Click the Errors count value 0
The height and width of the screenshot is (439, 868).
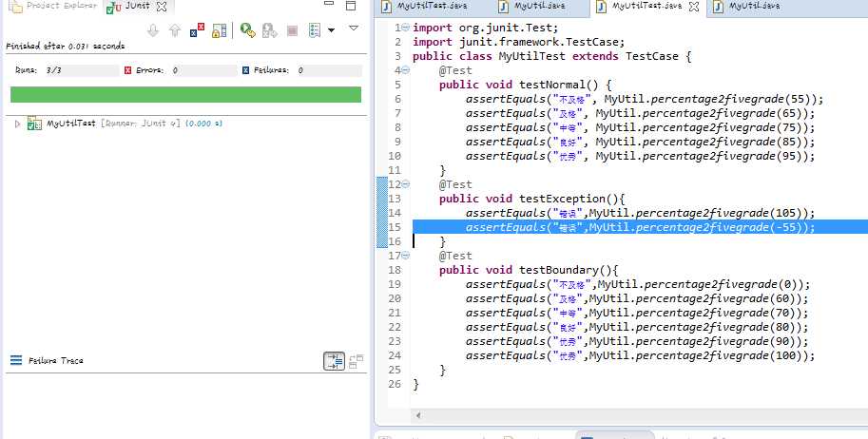point(175,70)
